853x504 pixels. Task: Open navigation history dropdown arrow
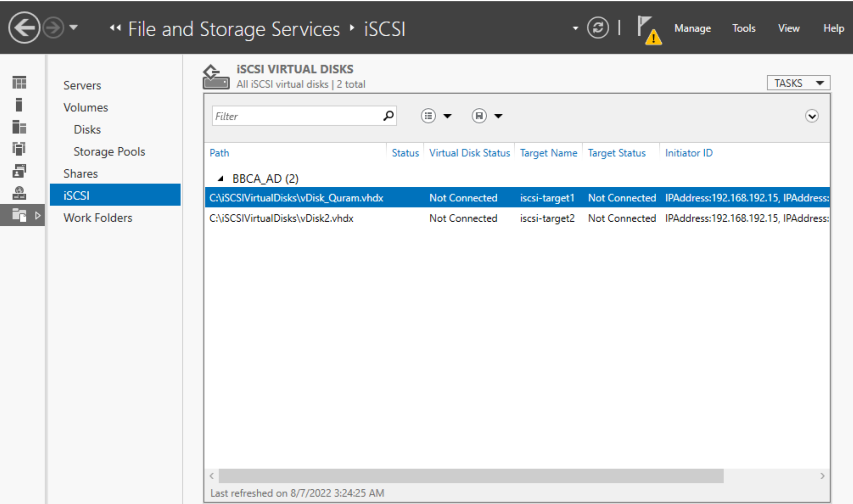point(73,27)
